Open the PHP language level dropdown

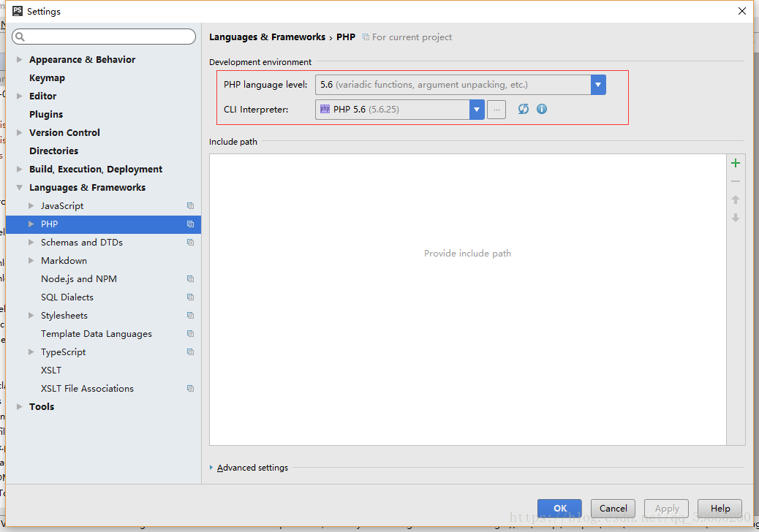tap(598, 85)
